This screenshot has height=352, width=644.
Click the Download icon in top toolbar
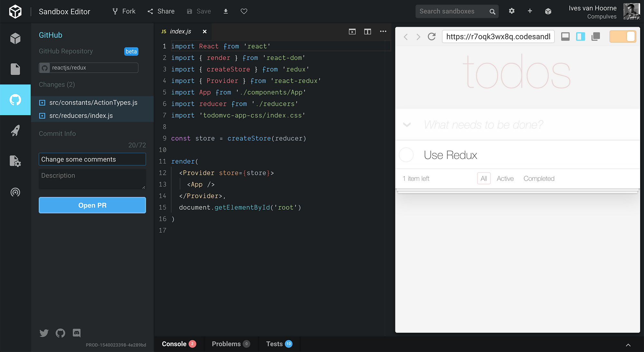click(x=225, y=12)
